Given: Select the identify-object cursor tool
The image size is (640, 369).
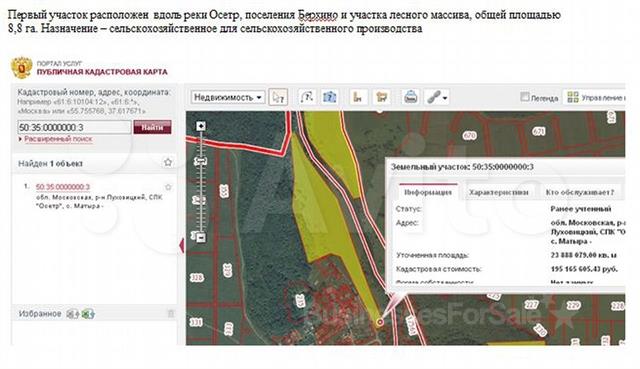Looking at the screenshot, I should pos(278,97).
